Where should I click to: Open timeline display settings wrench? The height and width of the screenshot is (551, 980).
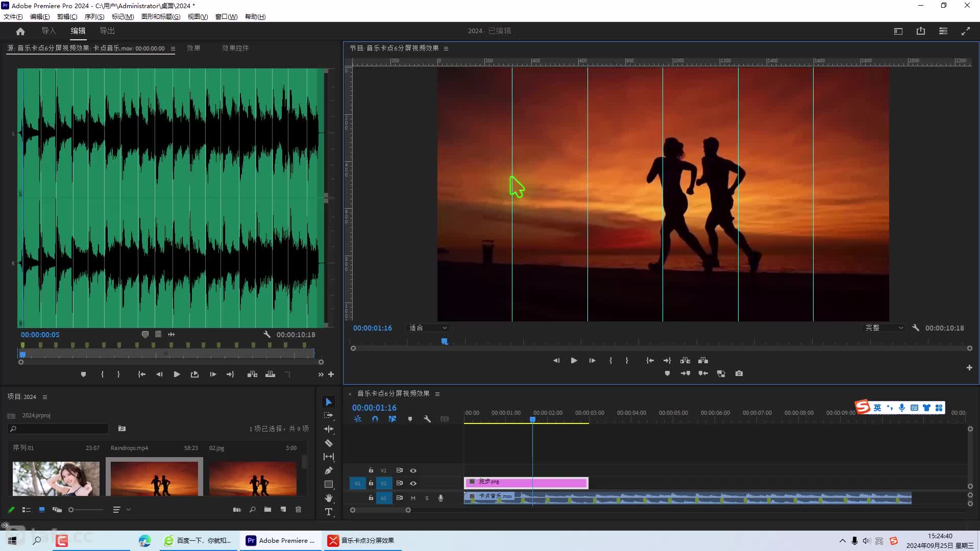[x=427, y=419]
